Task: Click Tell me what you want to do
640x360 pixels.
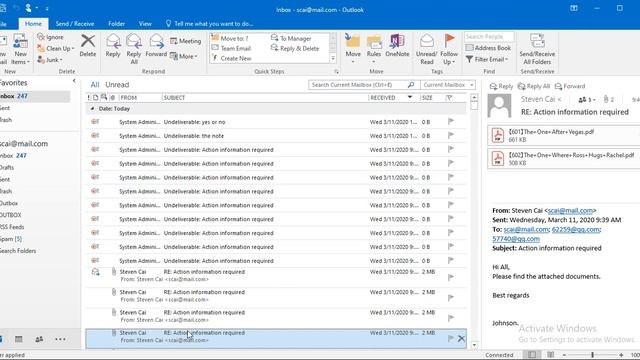Action: 209,24
